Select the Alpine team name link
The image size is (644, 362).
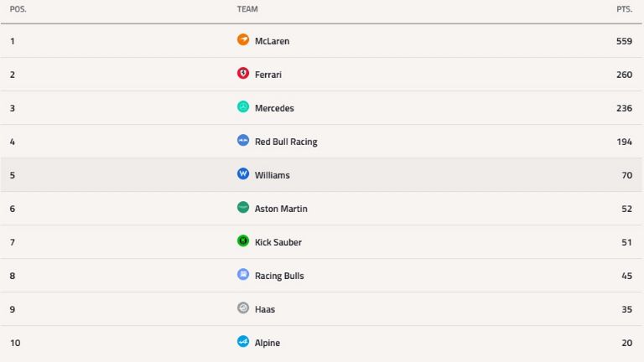coord(267,343)
